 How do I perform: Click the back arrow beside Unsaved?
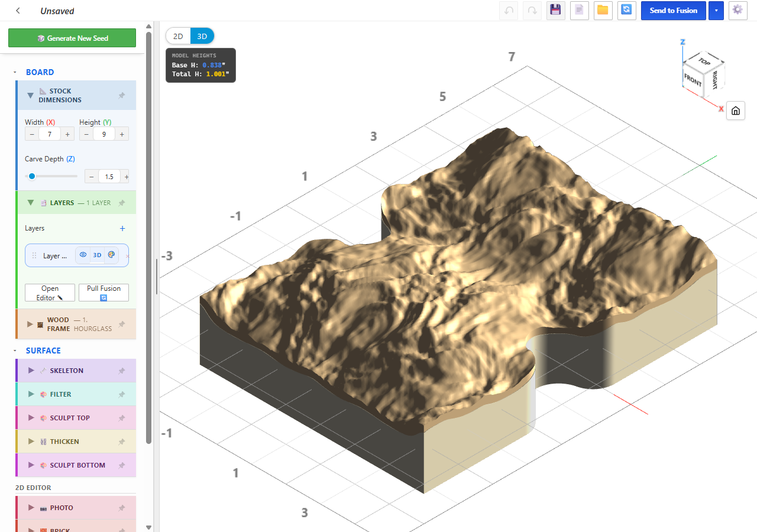[18, 11]
